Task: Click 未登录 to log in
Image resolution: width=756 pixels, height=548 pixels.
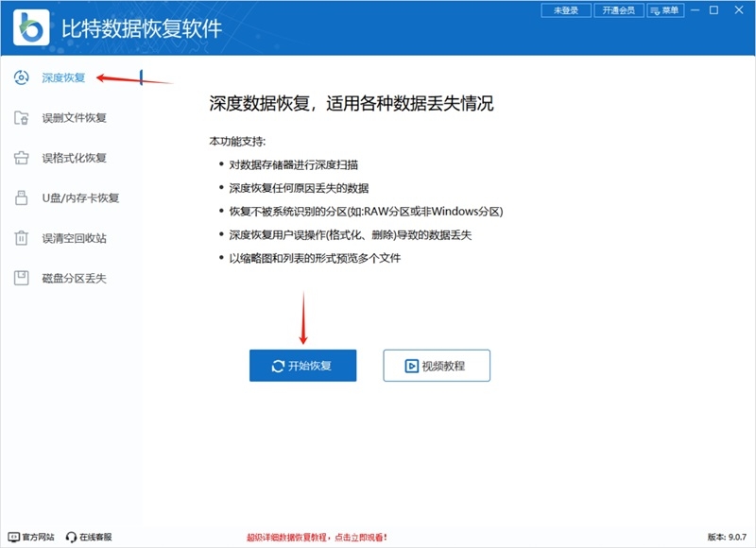Action: click(x=565, y=10)
